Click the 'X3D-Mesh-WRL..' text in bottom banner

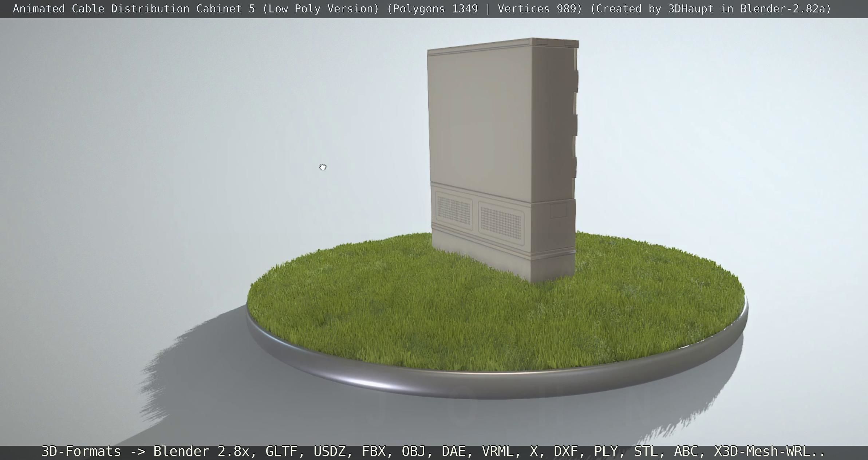pos(769,451)
